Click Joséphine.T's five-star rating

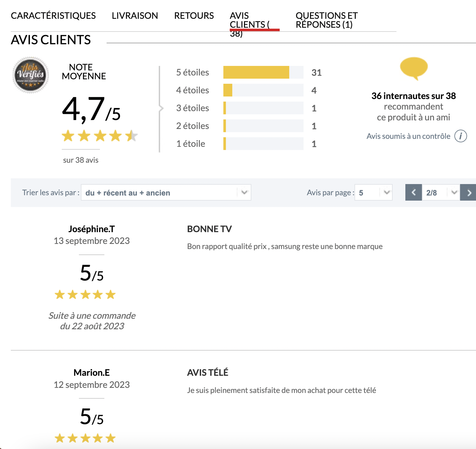click(84, 294)
